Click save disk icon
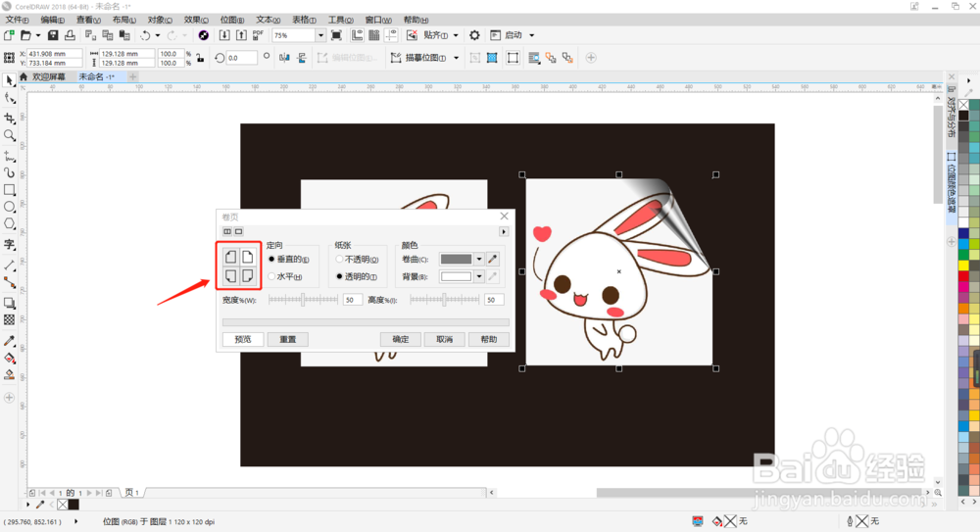 [x=53, y=35]
